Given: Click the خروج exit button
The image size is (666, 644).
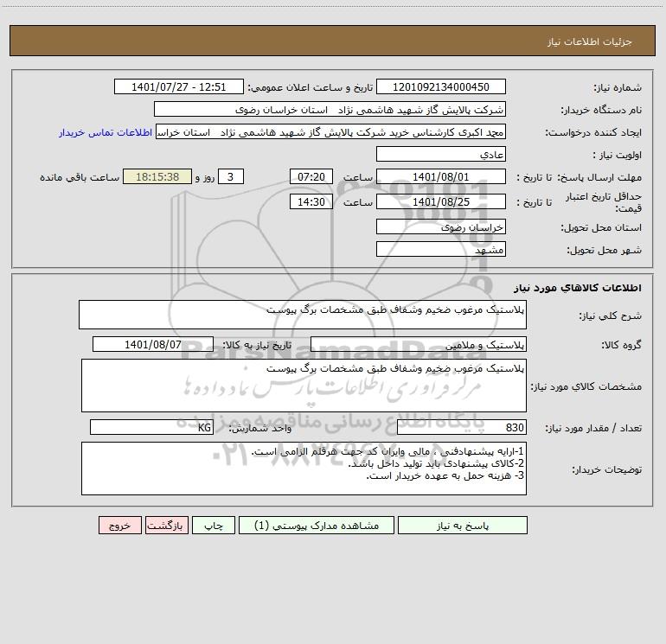Looking at the screenshot, I should (x=119, y=526).
